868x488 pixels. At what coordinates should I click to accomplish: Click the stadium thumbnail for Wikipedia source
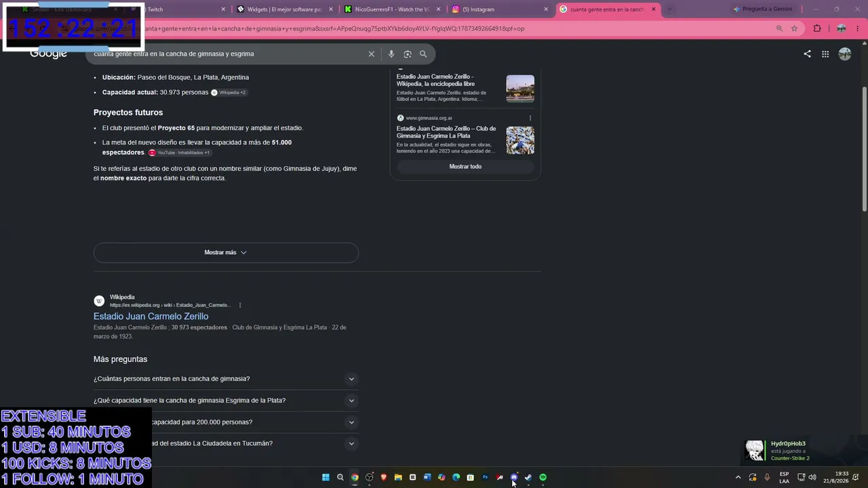520,88
